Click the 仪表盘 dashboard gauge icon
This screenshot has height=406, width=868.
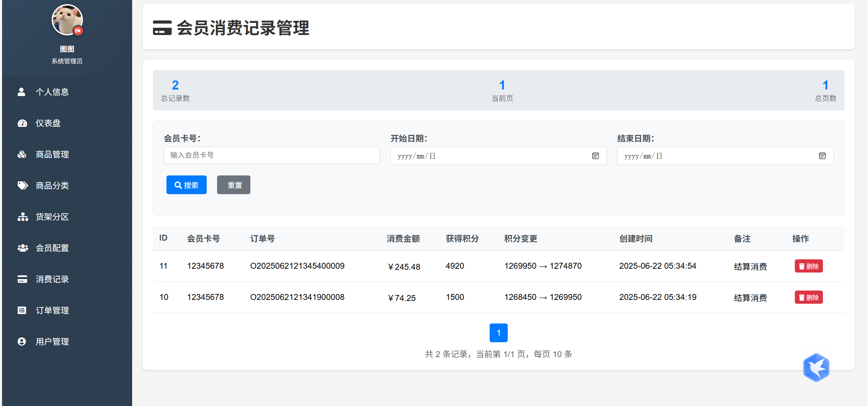tap(22, 123)
